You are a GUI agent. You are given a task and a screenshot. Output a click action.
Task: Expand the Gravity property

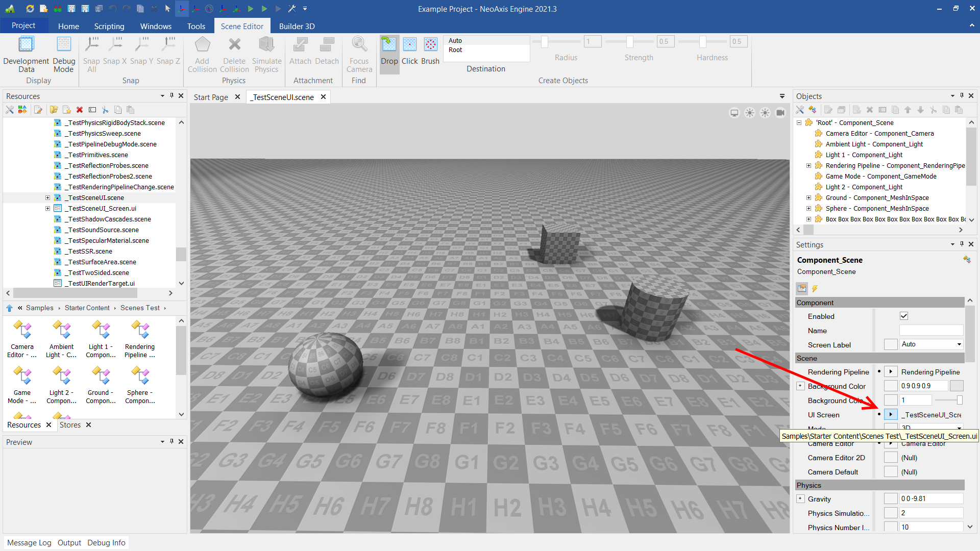800,499
